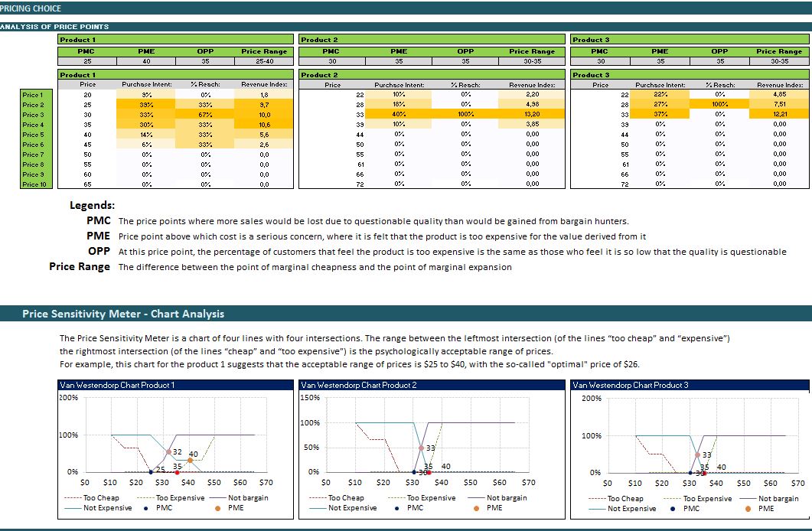Screen dimensions: 812x531
Task: Click the green Price 10 row label
Action: coord(34,184)
